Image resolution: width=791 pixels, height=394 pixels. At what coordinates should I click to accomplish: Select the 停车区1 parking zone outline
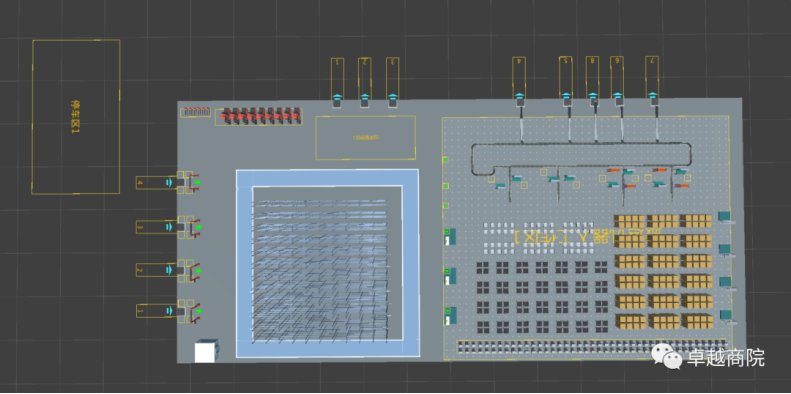point(76,117)
